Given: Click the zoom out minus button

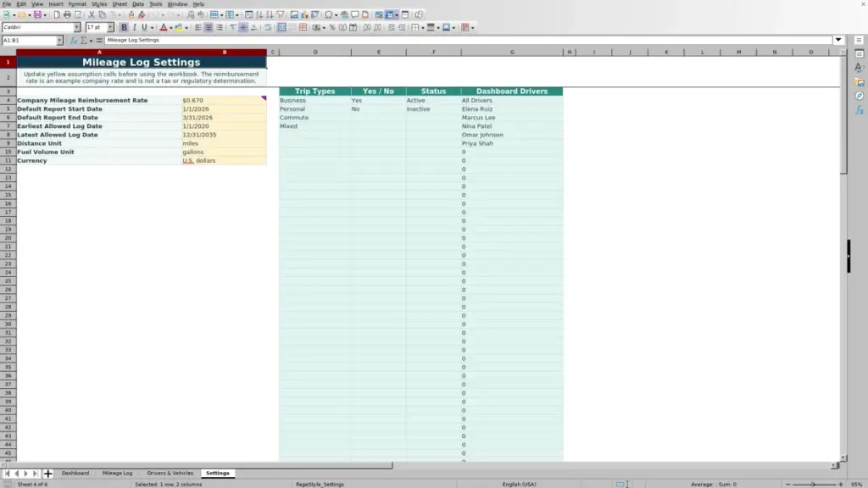Looking at the screenshot, I should (787, 484).
